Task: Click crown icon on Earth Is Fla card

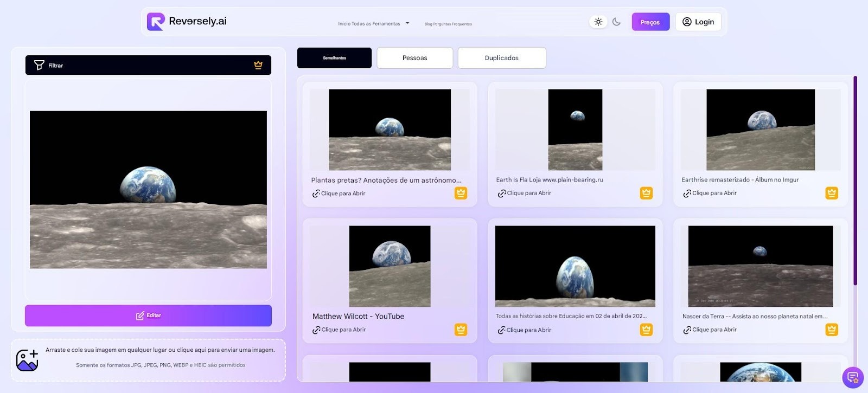Action: 646,193
